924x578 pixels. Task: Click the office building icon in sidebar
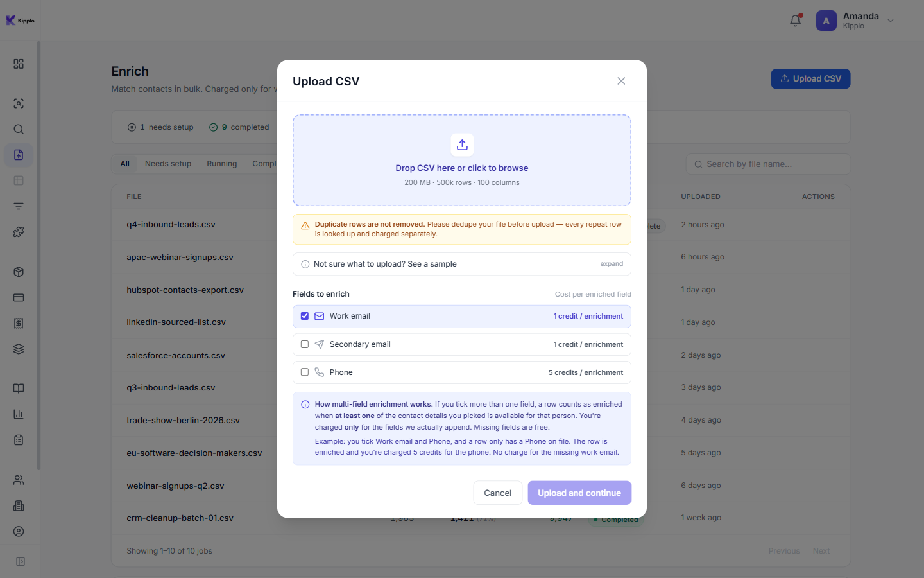(x=19, y=505)
